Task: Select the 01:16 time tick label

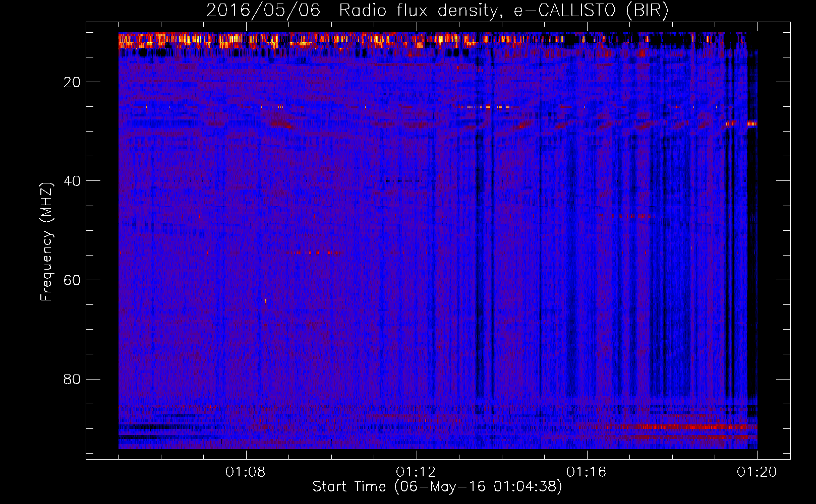Action: (x=587, y=472)
